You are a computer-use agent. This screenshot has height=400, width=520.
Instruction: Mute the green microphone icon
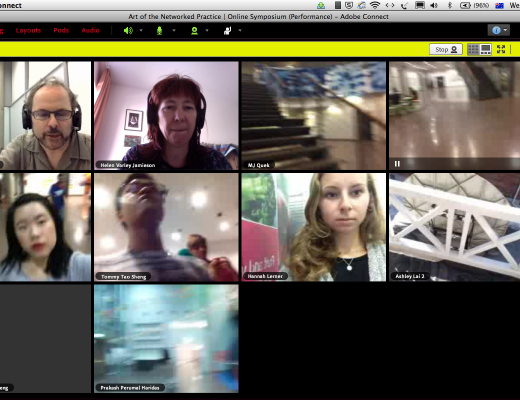click(x=160, y=31)
